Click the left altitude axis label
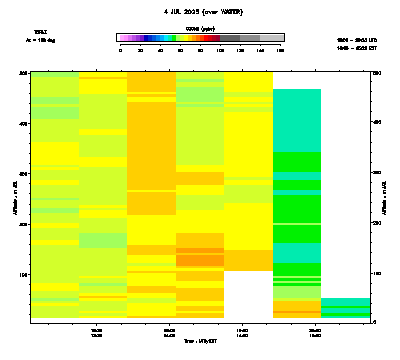Viewport: 400px width, 360px height. [x=15, y=197]
